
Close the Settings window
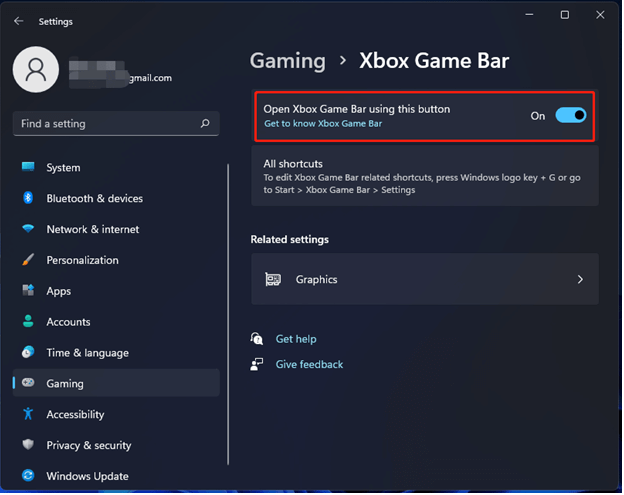pos(600,15)
